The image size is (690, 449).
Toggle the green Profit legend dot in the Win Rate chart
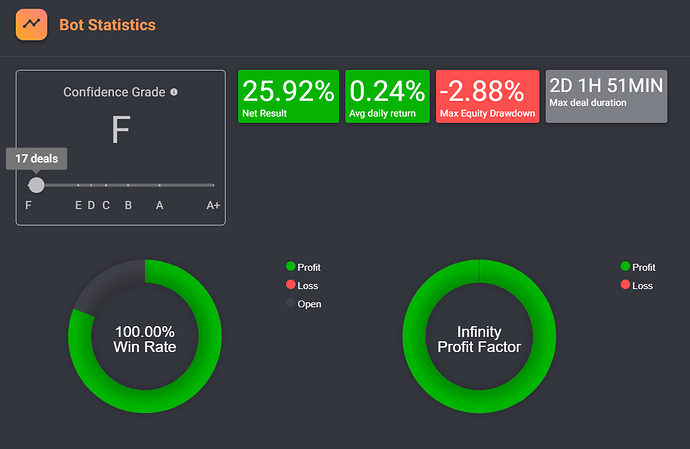[x=290, y=266]
